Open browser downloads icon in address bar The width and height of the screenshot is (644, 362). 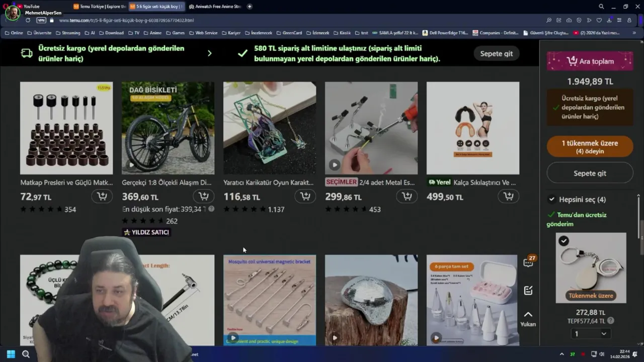(x=609, y=20)
